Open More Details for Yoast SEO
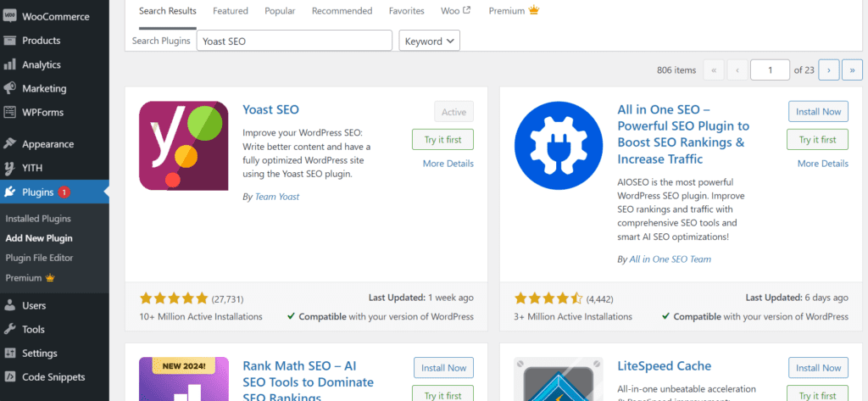 tap(448, 164)
